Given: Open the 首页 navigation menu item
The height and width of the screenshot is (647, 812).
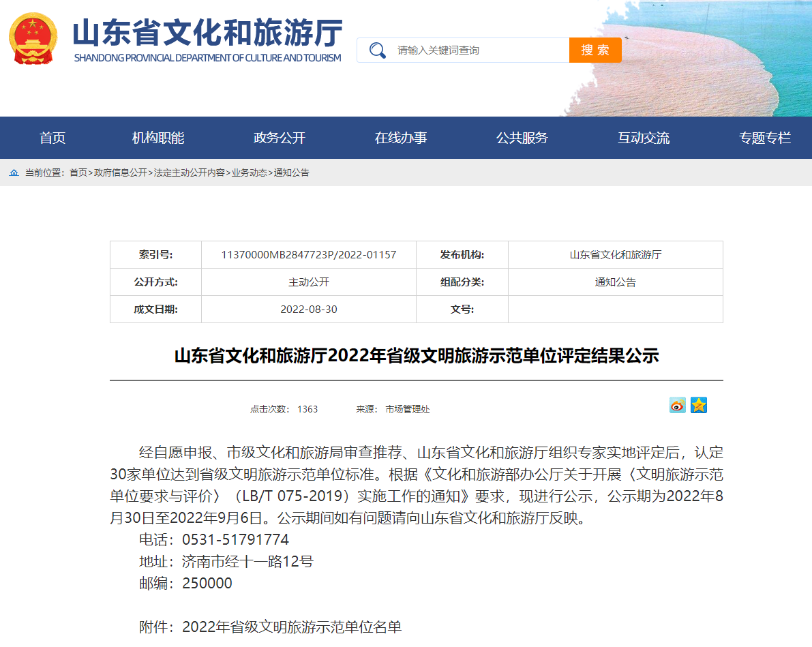Looking at the screenshot, I should point(52,138).
